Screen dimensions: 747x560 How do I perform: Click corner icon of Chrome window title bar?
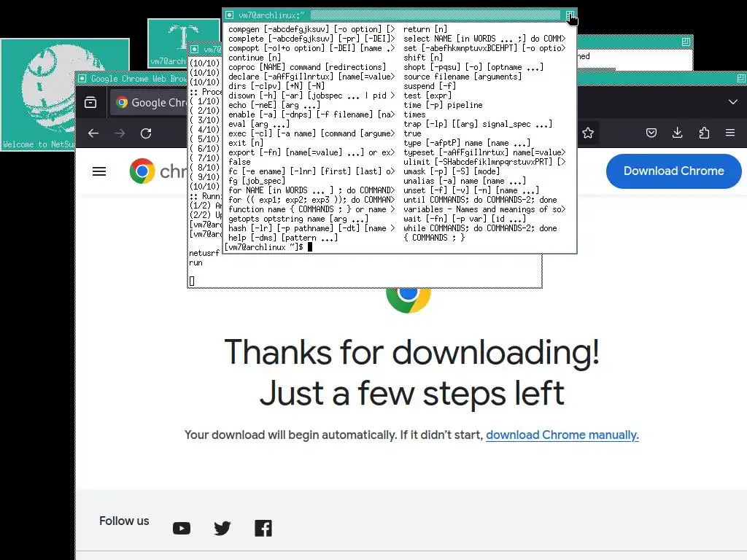pyautogui.click(x=741, y=78)
